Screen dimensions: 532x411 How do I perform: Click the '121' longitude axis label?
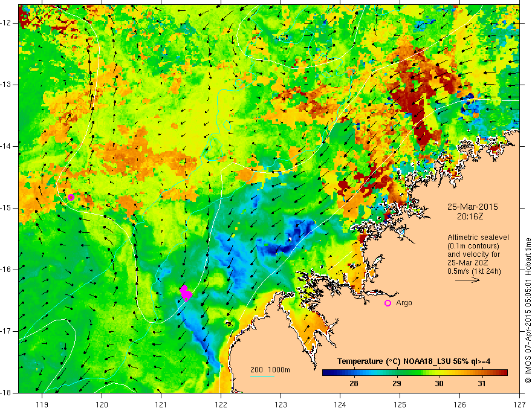coord(161,404)
